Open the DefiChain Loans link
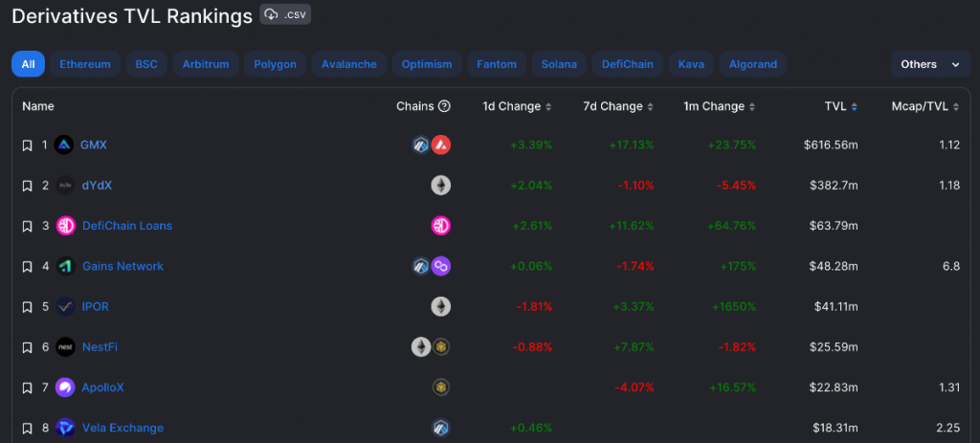This screenshot has height=443, width=980. coord(127,226)
